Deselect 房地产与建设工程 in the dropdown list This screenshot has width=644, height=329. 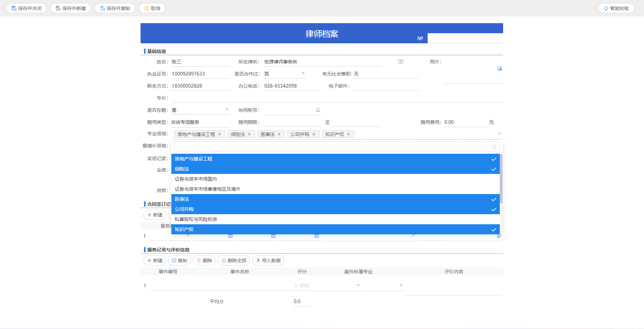pos(335,159)
